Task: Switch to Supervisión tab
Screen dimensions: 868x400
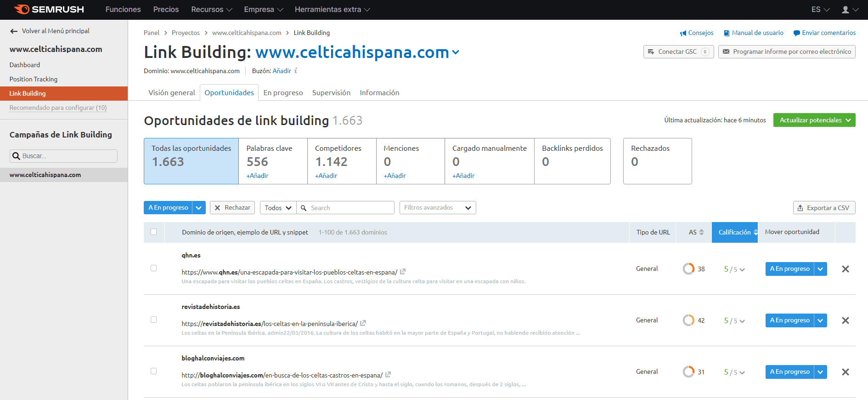Action: coord(331,93)
